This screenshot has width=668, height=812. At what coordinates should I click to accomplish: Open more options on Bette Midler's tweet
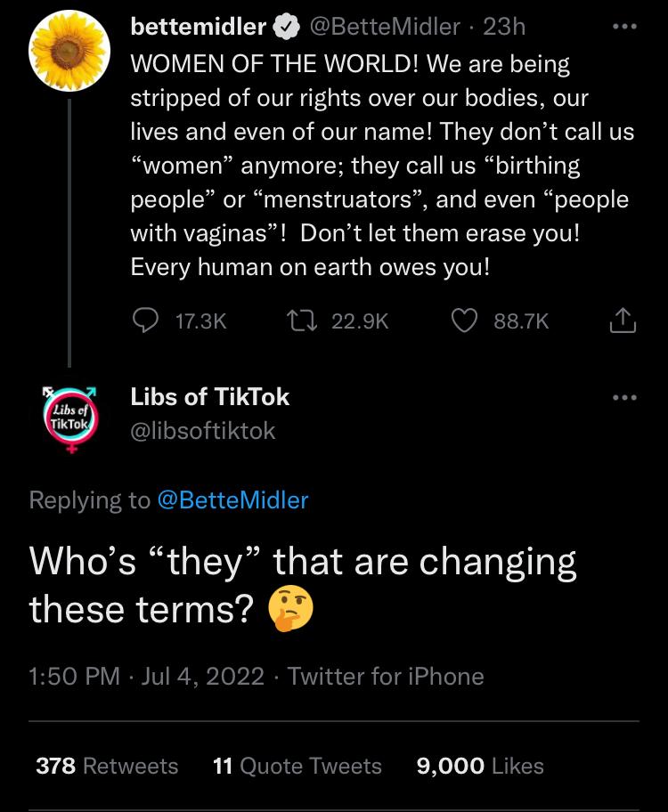point(625,26)
